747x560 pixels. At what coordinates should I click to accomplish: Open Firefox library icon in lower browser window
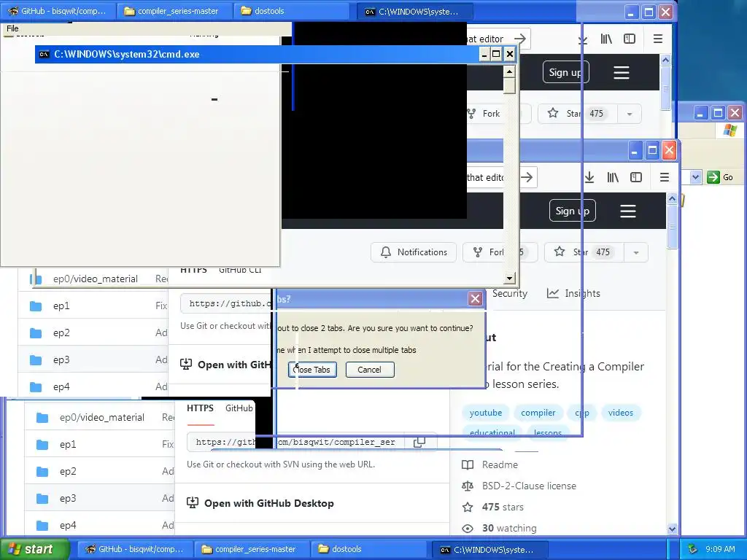613,178
